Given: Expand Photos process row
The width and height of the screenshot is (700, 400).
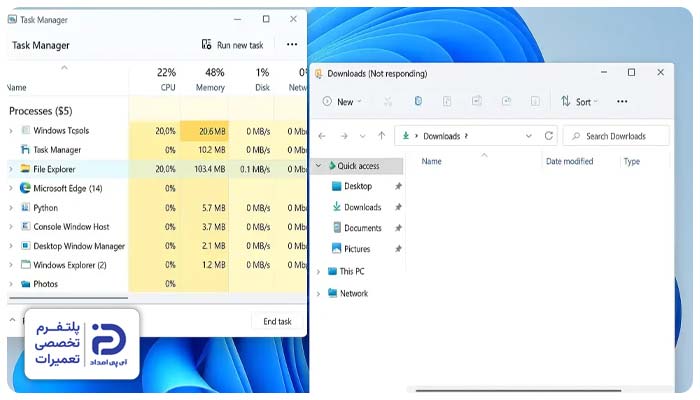Looking at the screenshot, I should pyautogui.click(x=11, y=284).
